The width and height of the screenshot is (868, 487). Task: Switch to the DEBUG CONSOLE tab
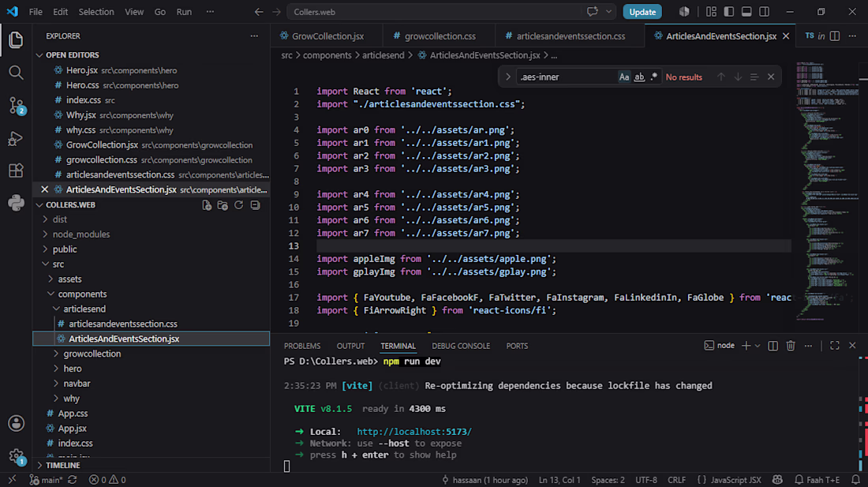coord(461,346)
